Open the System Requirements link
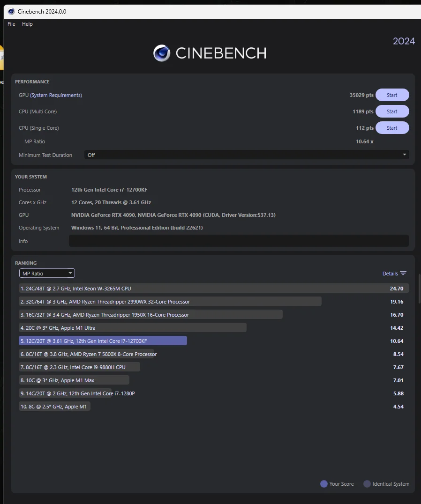Screen dimensions: 421x504 click(x=56, y=95)
